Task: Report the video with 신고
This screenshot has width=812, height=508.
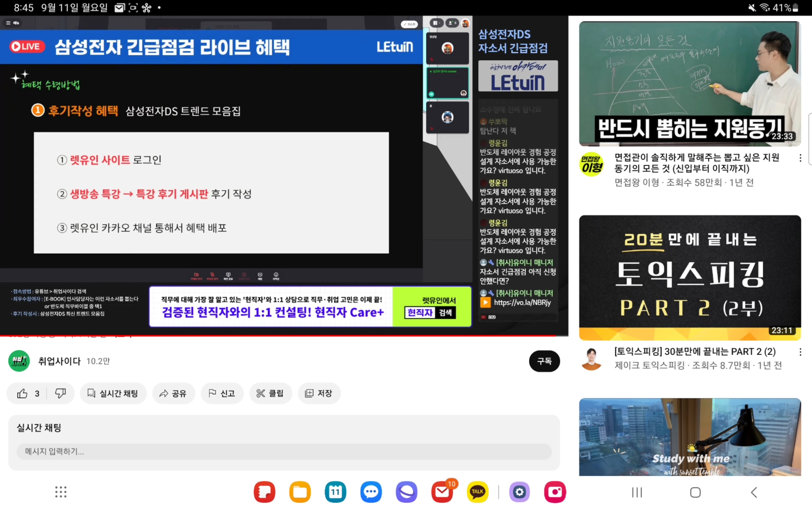Action: [x=222, y=393]
